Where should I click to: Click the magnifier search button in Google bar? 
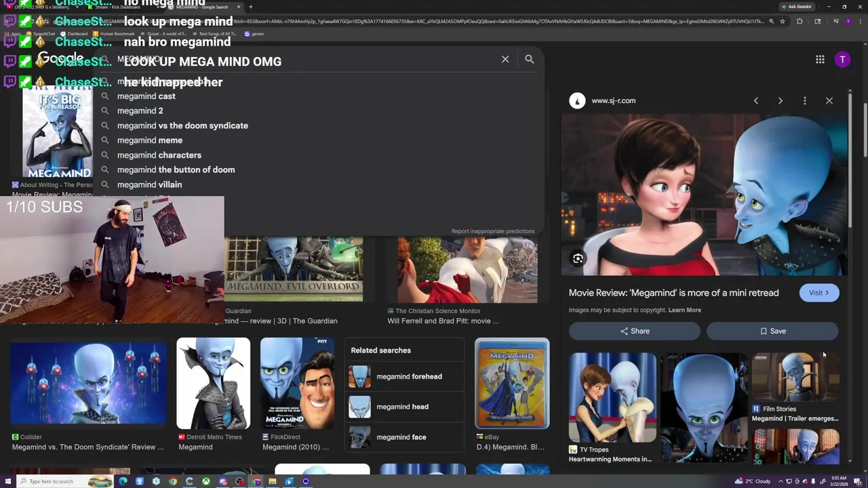click(530, 60)
